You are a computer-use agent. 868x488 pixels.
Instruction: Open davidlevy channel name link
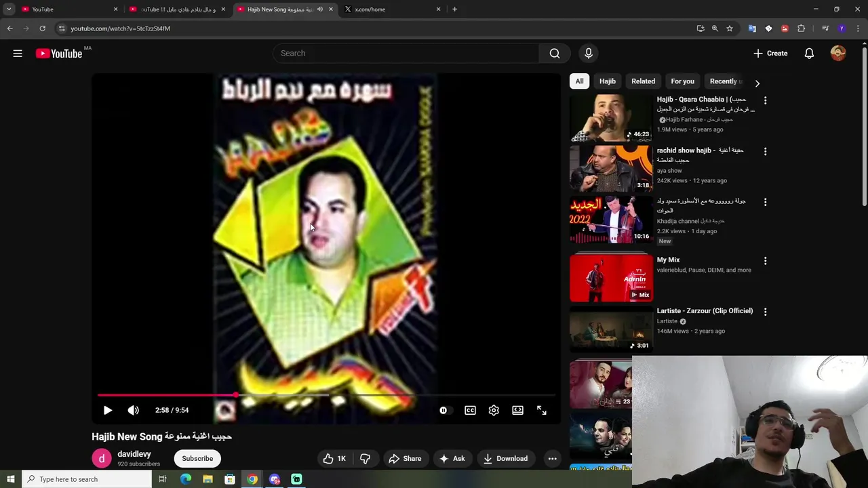click(x=134, y=454)
